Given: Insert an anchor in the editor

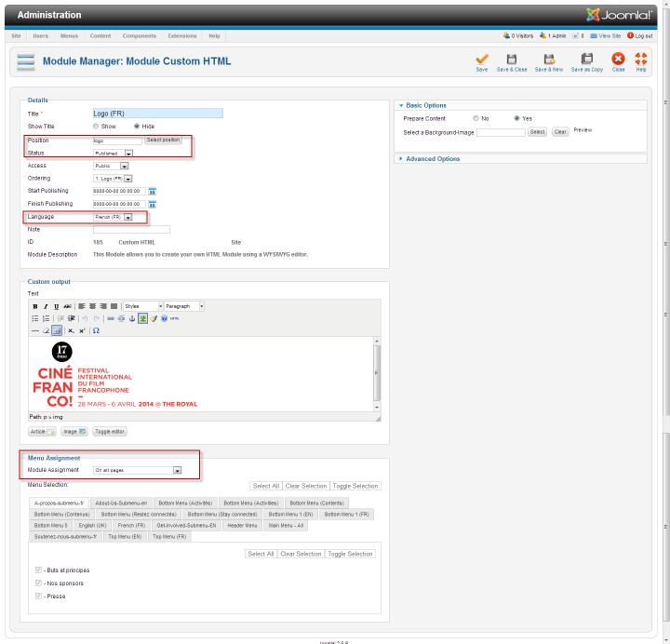Looking at the screenshot, I should (132, 318).
